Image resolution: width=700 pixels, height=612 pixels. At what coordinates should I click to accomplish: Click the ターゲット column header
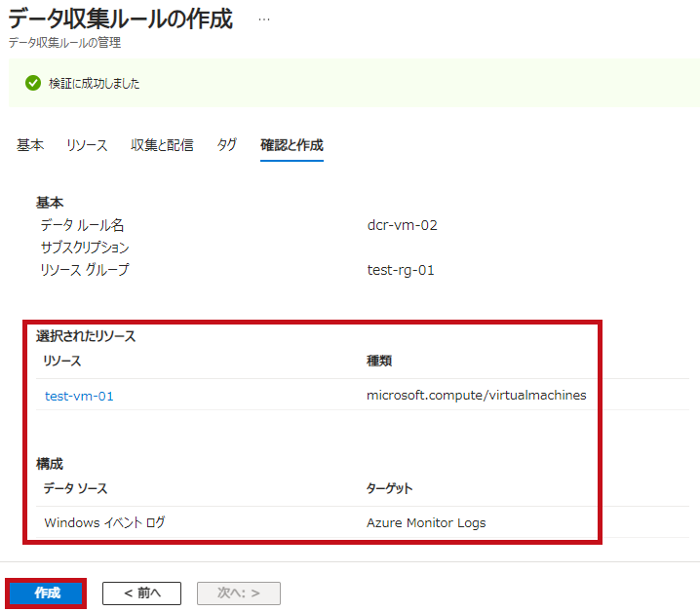click(389, 488)
